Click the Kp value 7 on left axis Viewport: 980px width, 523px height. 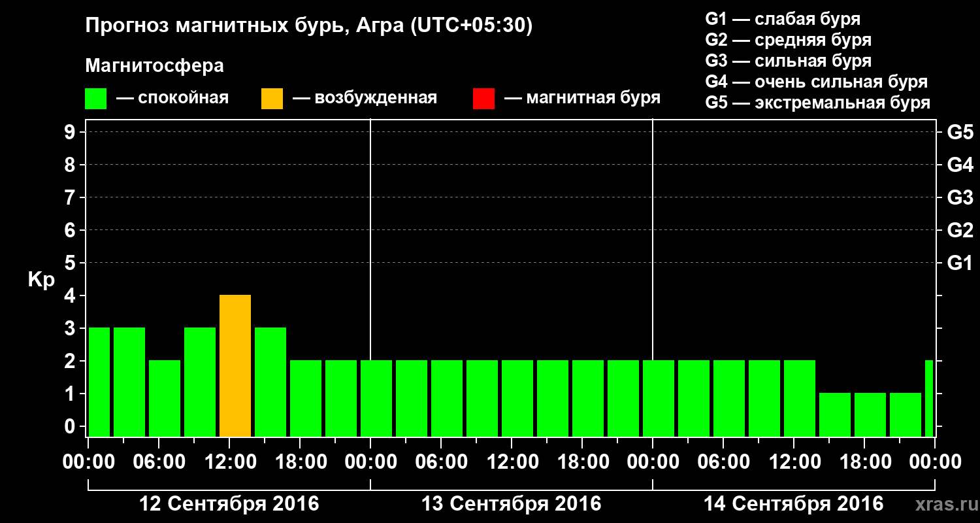click(x=71, y=197)
